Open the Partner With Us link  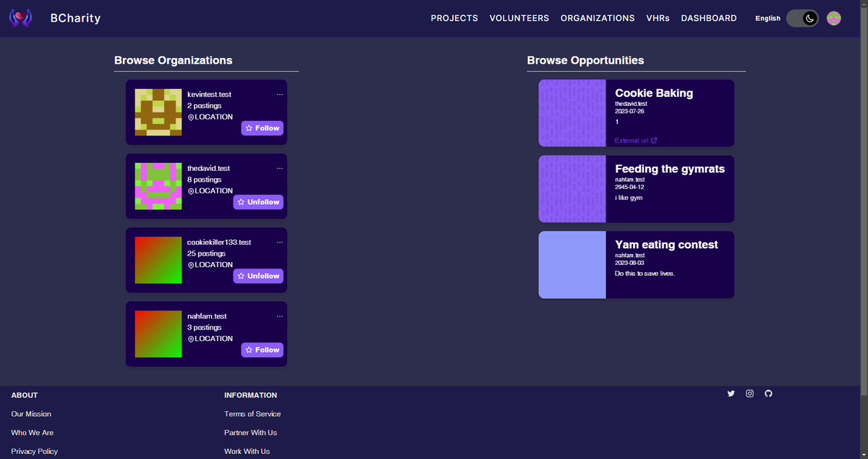(250, 433)
